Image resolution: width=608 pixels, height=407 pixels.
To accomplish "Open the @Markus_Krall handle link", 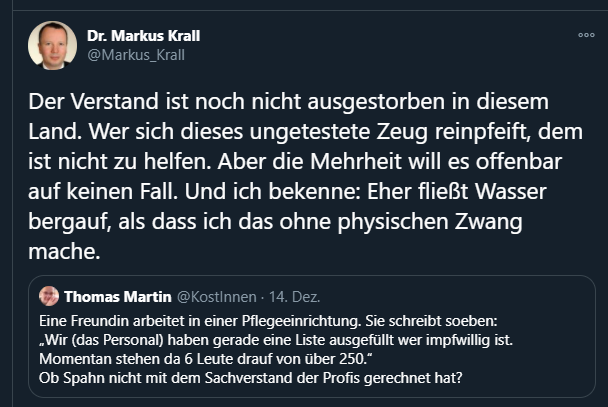I will click(x=136, y=55).
